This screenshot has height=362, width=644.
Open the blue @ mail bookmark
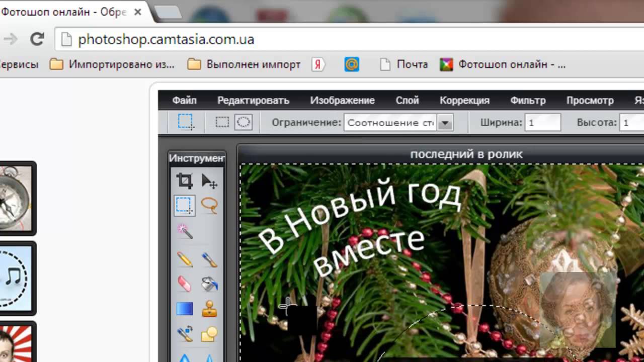(x=352, y=64)
